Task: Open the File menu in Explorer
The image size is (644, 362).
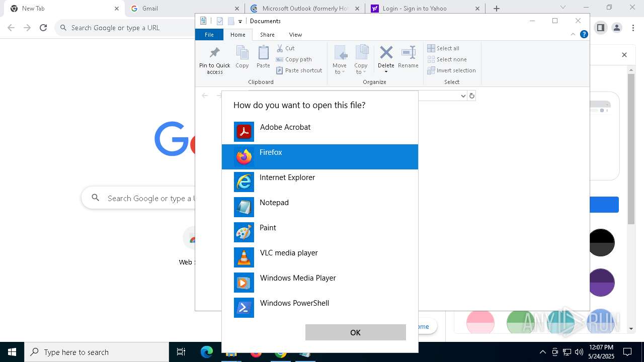Action: [x=209, y=35]
